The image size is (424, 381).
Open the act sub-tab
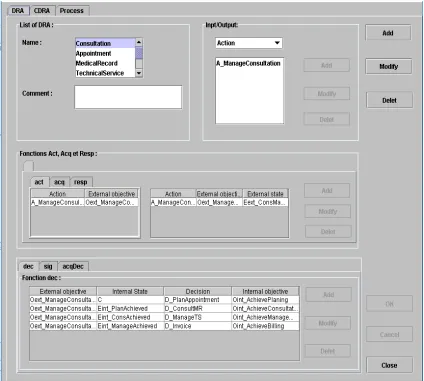point(39,182)
